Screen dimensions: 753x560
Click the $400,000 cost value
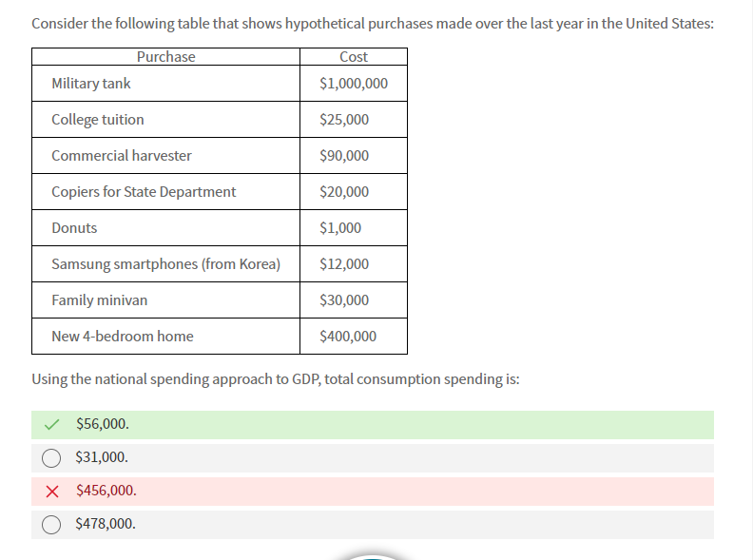coord(348,337)
